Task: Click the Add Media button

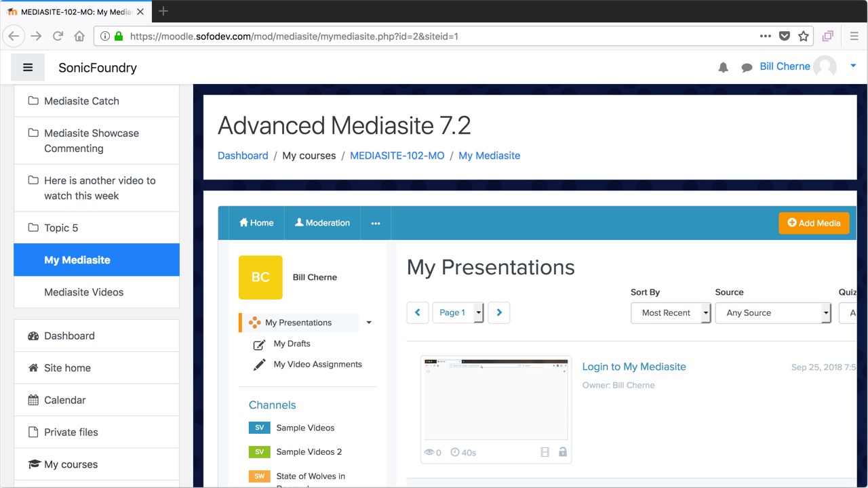Action: 814,223
